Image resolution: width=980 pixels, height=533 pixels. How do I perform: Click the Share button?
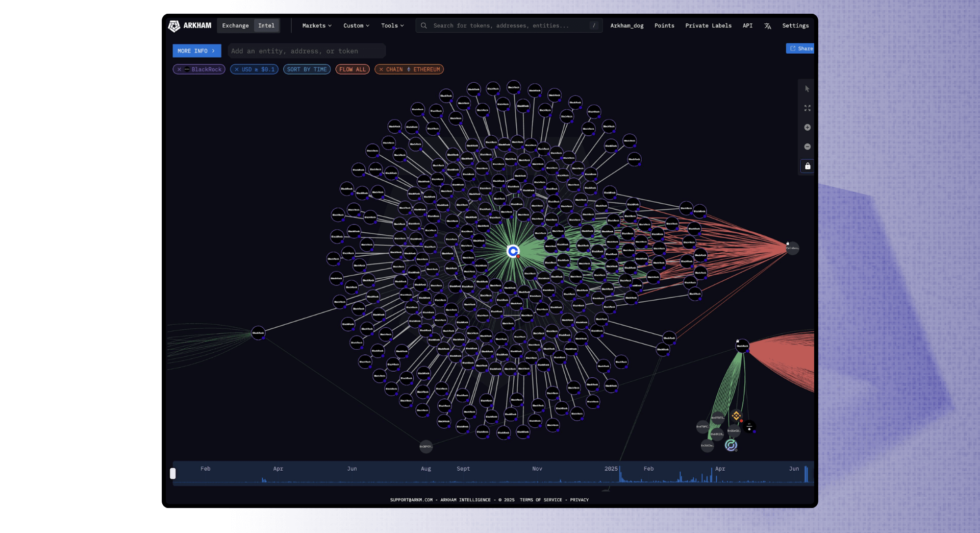point(800,49)
